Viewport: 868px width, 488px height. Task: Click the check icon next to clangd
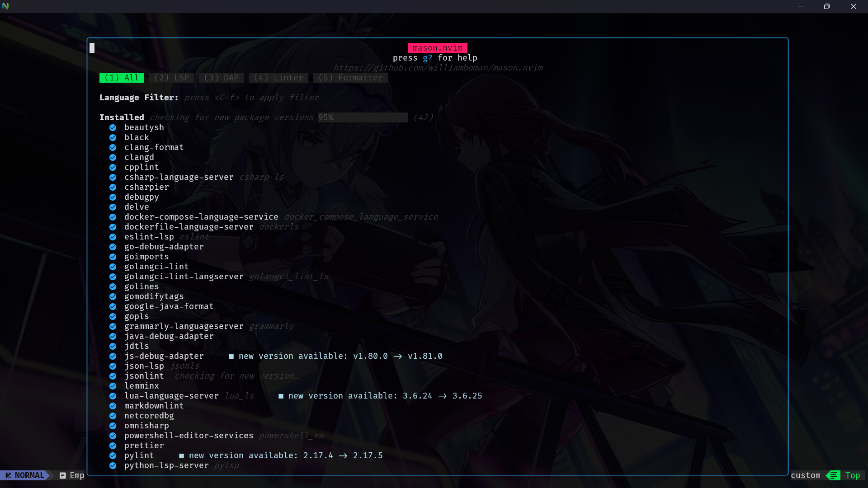113,157
